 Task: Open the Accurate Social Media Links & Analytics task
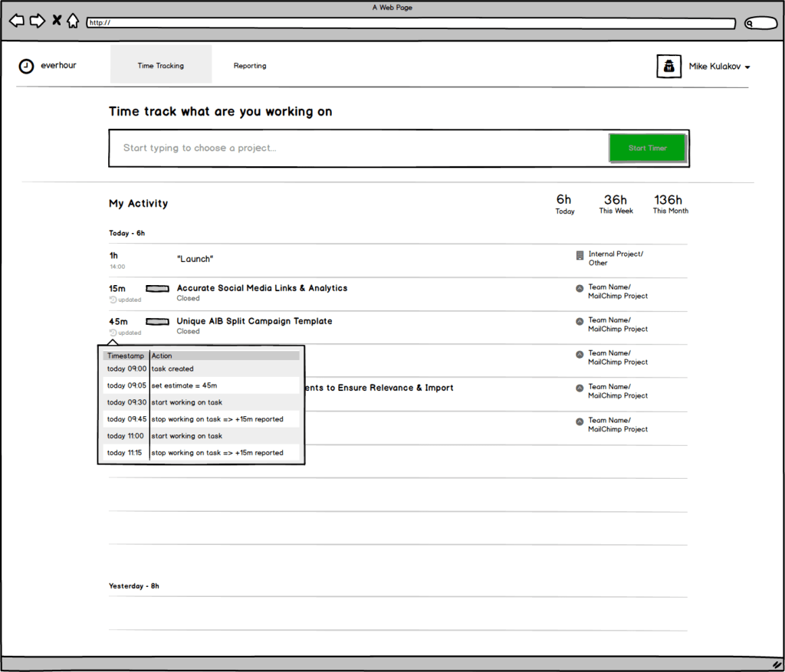pos(261,288)
